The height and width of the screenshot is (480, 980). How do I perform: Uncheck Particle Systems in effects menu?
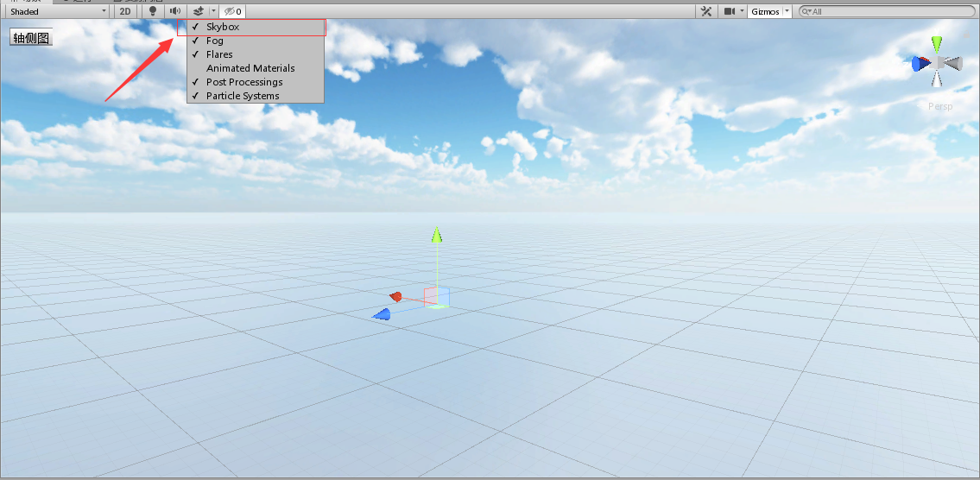[256, 96]
